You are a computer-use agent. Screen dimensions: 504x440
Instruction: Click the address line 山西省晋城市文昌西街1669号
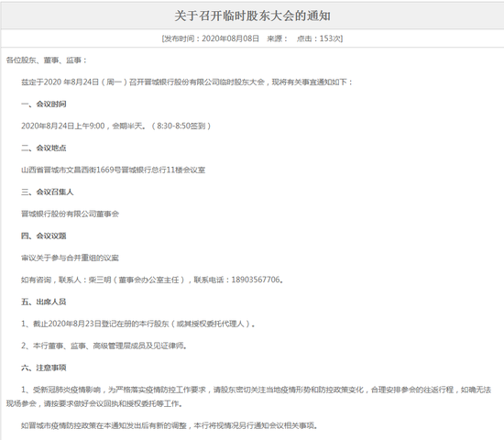[x=113, y=170]
